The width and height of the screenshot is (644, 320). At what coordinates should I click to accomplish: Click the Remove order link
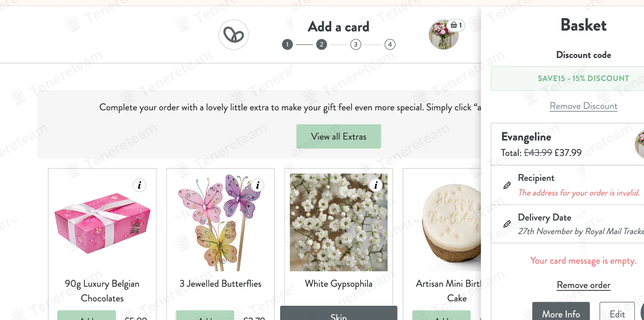pyautogui.click(x=583, y=285)
